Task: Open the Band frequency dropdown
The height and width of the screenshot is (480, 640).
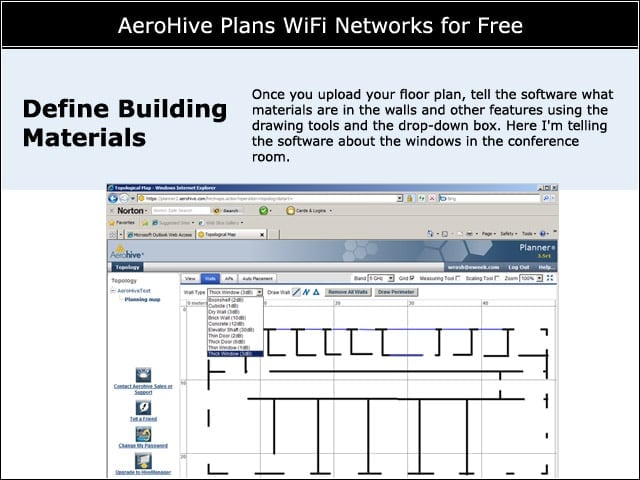Action: tap(381, 278)
